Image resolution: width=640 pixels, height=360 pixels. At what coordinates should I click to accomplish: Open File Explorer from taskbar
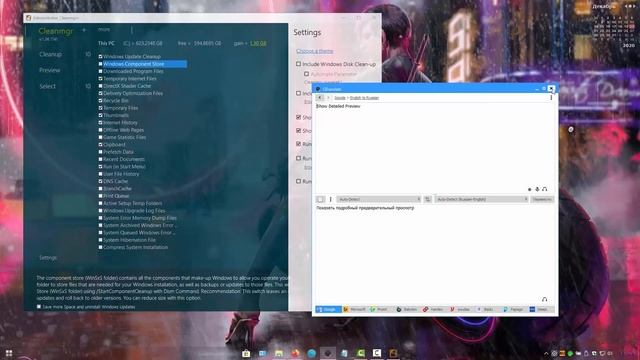[x=279, y=353]
